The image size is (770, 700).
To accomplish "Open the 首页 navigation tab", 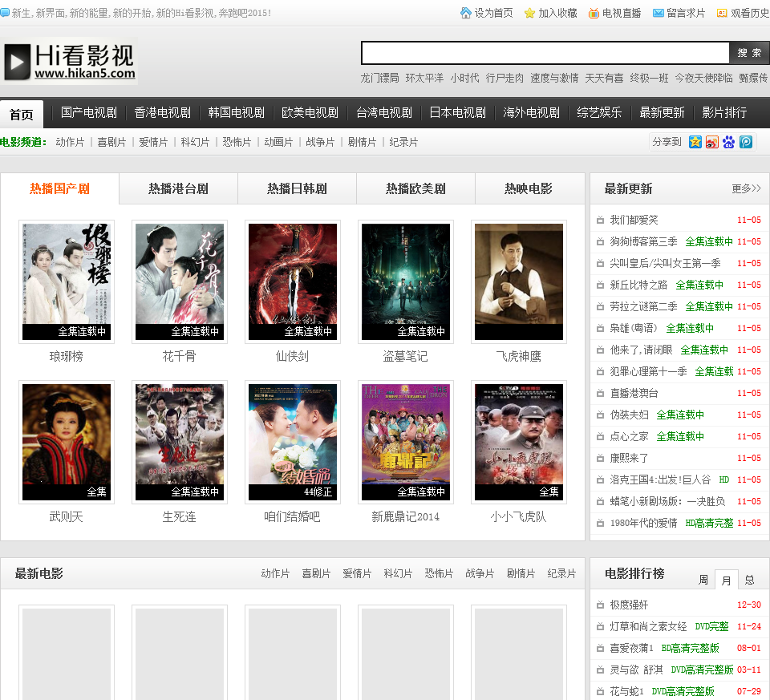I will coord(22,115).
